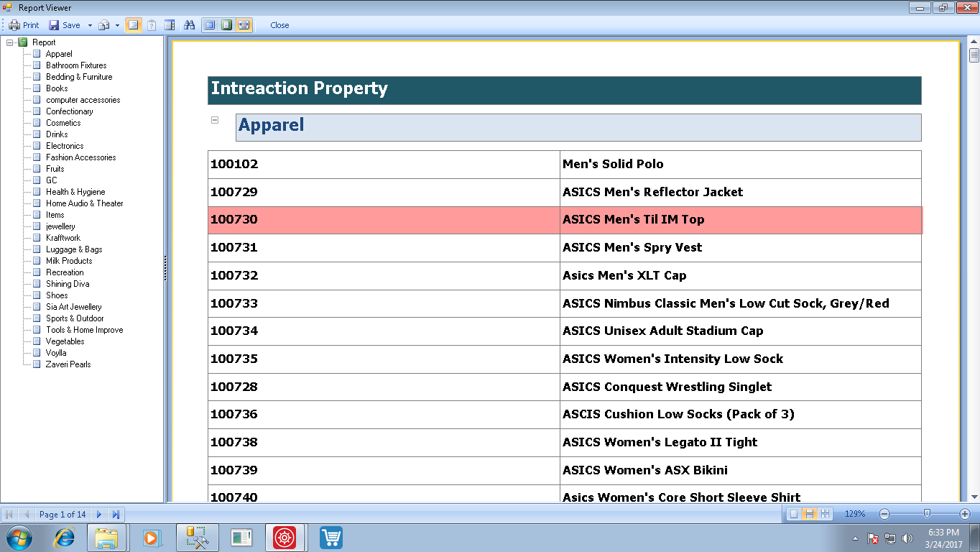Click the GC page icon in tree

pos(37,180)
